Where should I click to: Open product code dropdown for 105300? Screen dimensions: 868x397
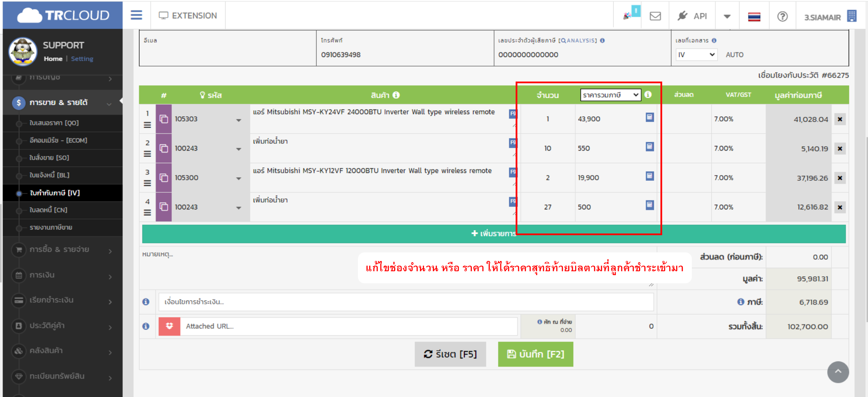[238, 179]
